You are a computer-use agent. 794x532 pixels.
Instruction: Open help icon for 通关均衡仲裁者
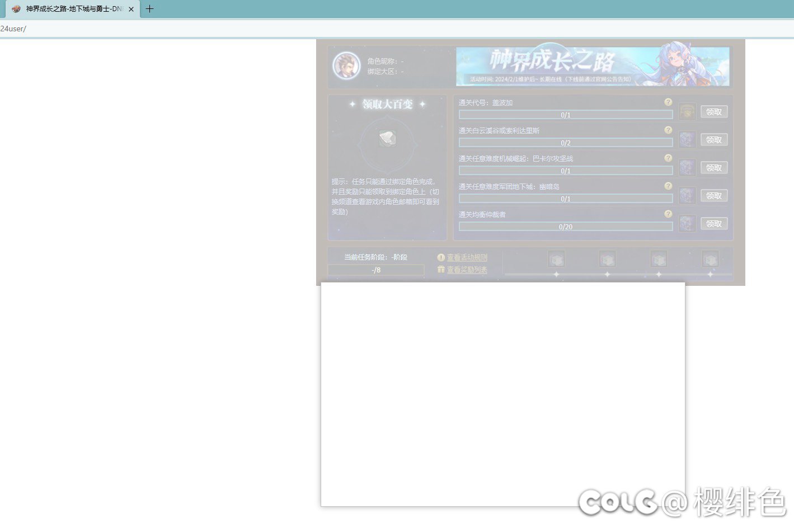668,214
